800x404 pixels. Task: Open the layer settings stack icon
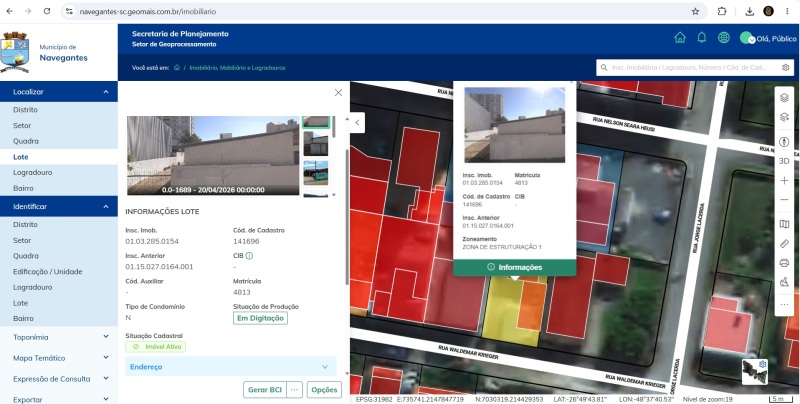[784, 117]
